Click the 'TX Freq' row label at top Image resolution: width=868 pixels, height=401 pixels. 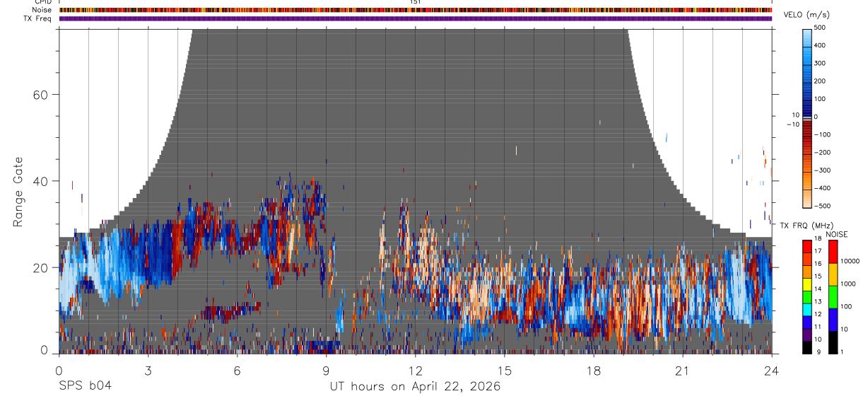pyautogui.click(x=38, y=18)
